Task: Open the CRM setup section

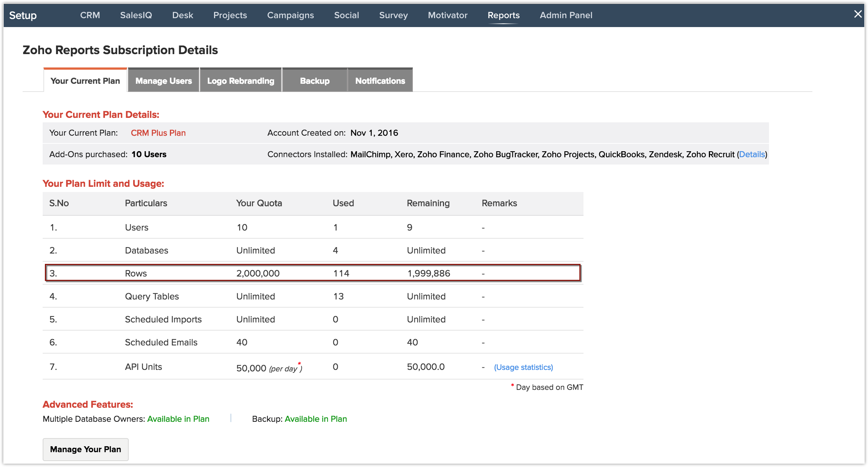Action: click(x=90, y=15)
